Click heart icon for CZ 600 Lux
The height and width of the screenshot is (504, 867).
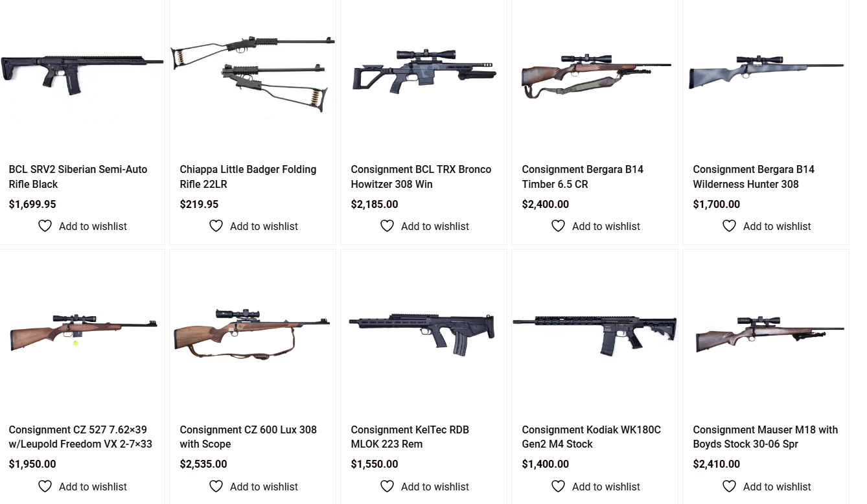[216, 487]
